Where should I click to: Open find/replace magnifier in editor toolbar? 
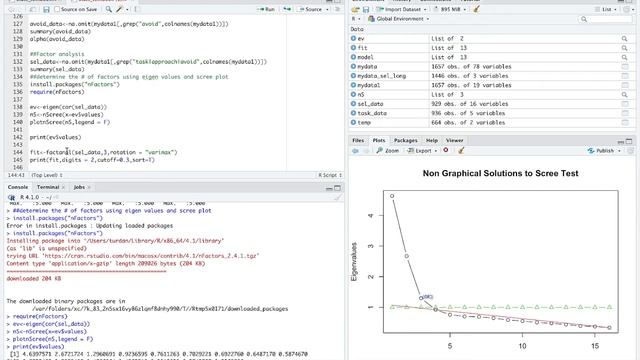click(x=108, y=9)
